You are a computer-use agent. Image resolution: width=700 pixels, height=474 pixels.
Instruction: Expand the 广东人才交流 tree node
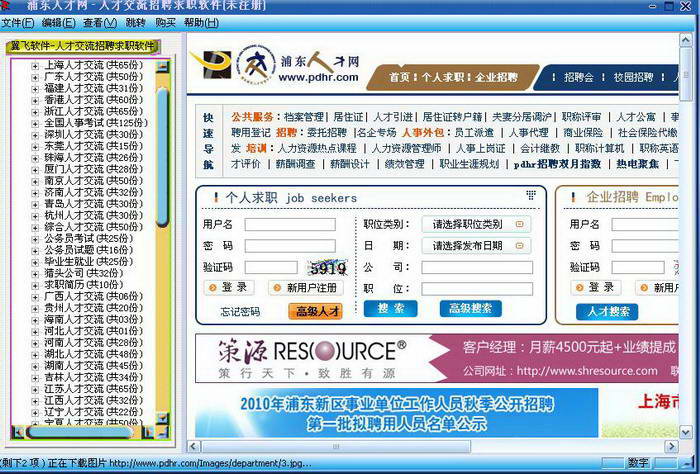pyautogui.click(x=35, y=78)
